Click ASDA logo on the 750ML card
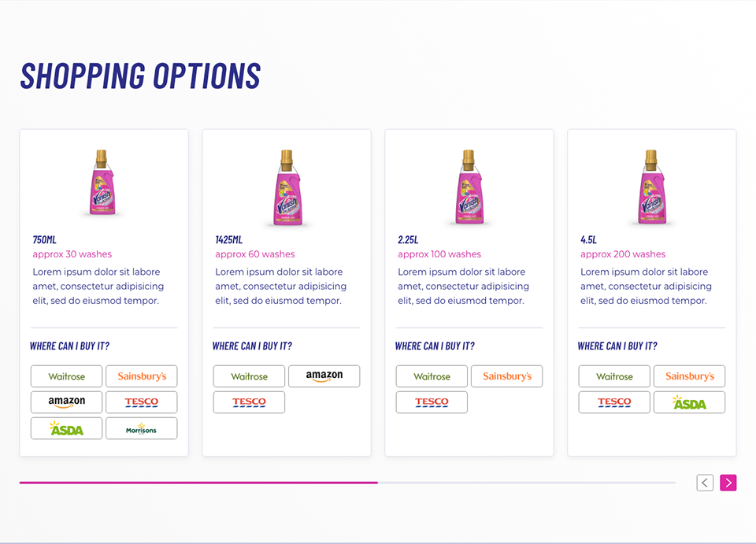Viewport: 756px width, 544px height. click(x=67, y=428)
